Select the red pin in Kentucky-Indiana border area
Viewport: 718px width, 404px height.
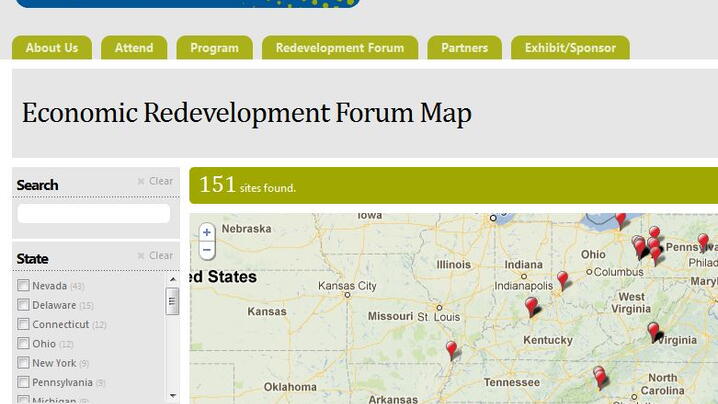(x=532, y=307)
